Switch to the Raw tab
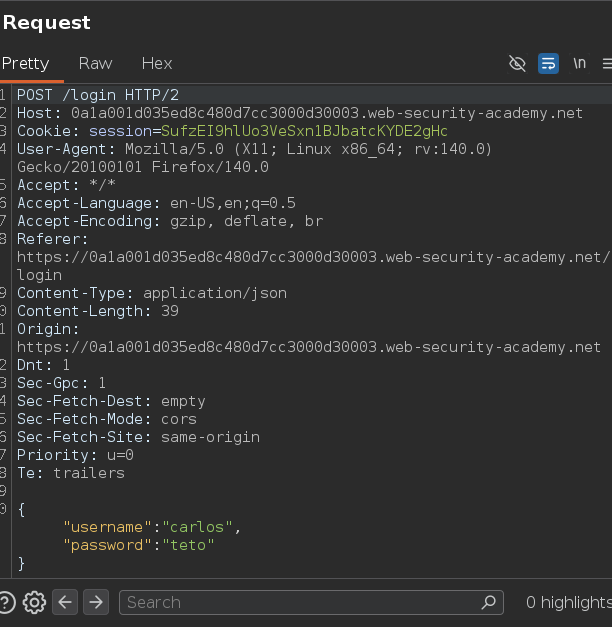This screenshot has width=612, height=627. 95,63
